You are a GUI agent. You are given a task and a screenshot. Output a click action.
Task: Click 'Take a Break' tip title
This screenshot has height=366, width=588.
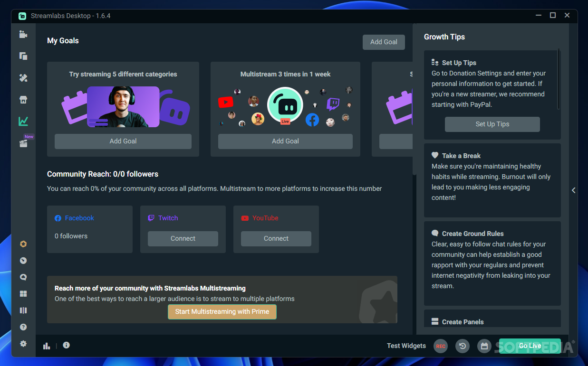[x=461, y=156]
